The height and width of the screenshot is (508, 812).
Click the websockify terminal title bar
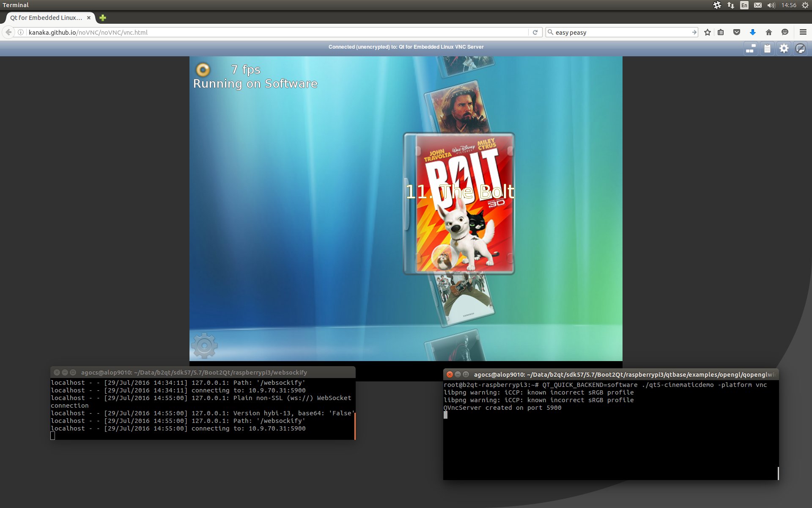(203, 373)
